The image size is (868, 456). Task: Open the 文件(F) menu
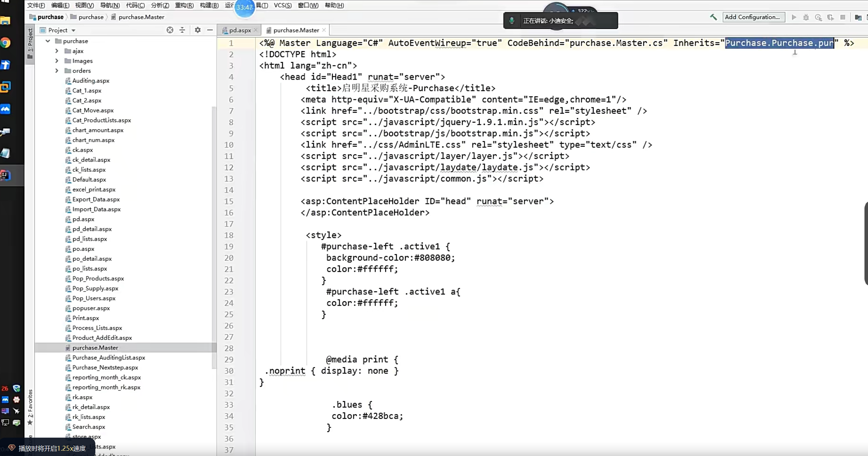[x=36, y=5]
